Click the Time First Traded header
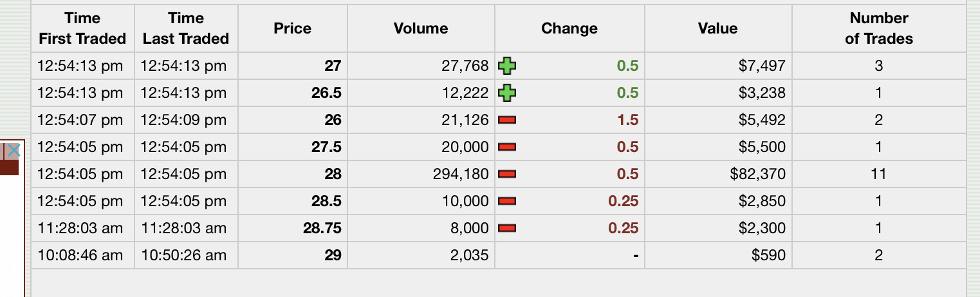The width and height of the screenshot is (980, 297). (x=82, y=28)
